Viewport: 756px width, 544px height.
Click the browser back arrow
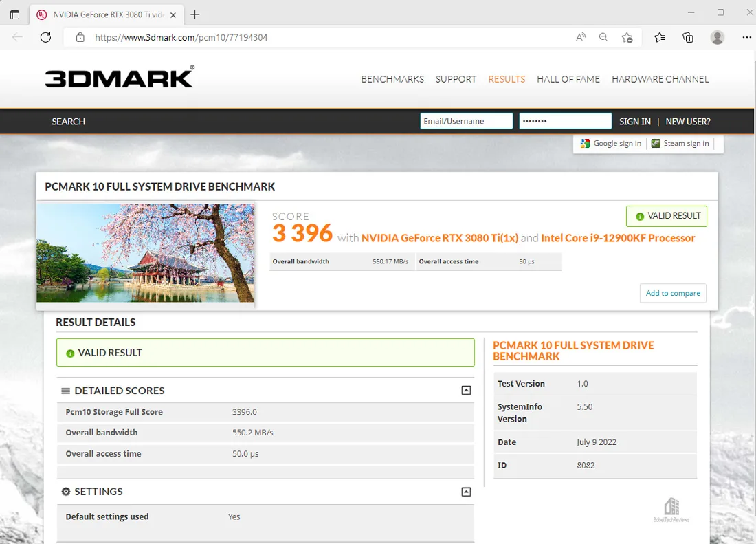tap(17, 37)
